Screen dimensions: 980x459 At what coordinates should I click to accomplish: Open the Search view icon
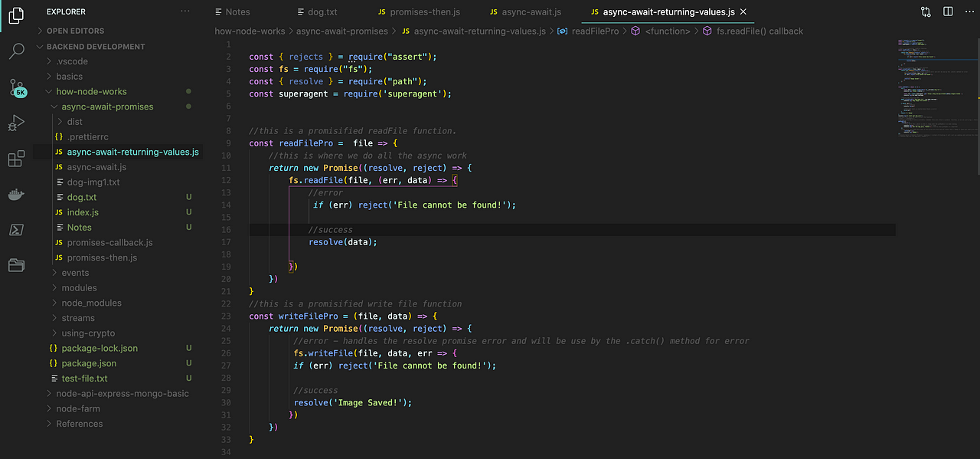pos(16,51)
